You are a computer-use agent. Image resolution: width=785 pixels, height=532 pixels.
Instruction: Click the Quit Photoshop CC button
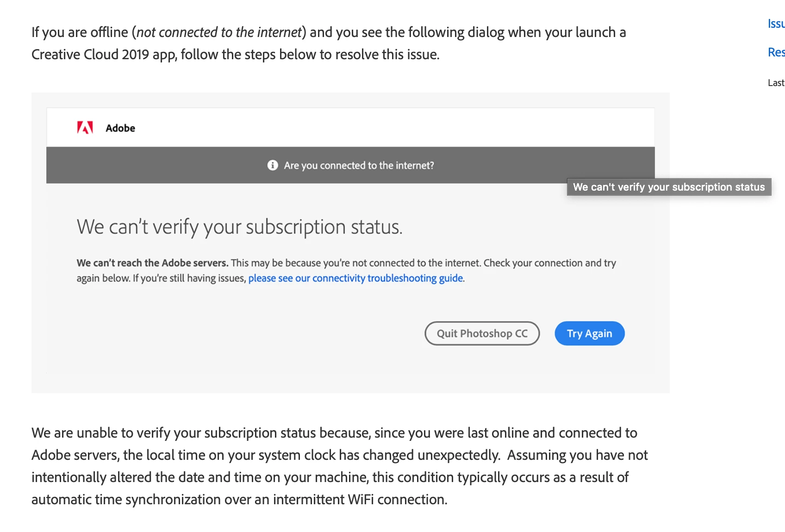tap(482, 333)
